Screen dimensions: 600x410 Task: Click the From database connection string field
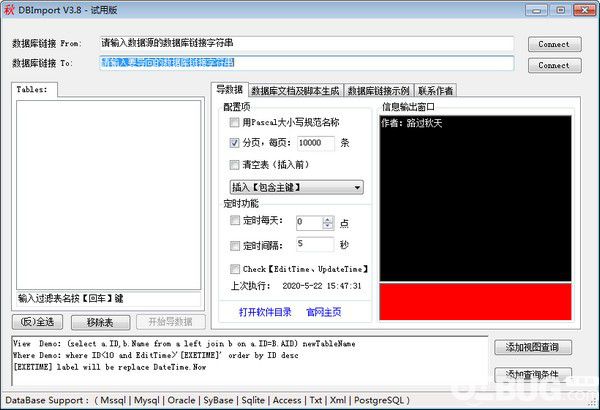coord(306,43)
